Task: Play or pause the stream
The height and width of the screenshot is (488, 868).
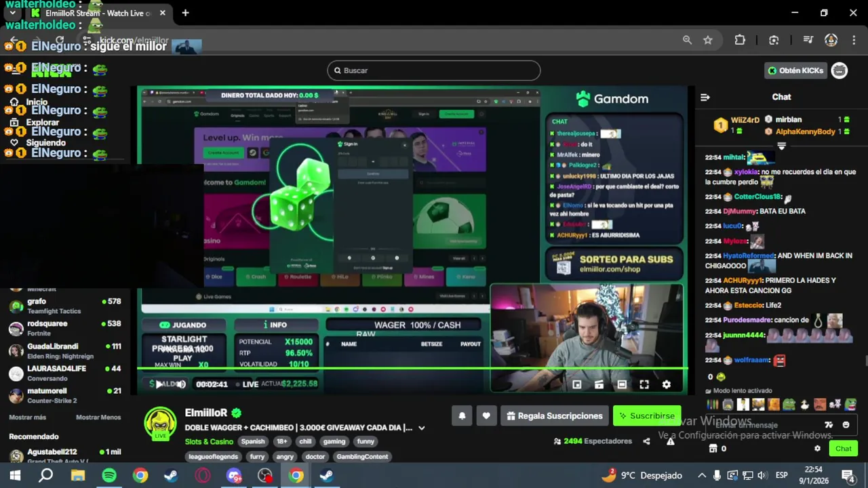Action: coord(159,384)
